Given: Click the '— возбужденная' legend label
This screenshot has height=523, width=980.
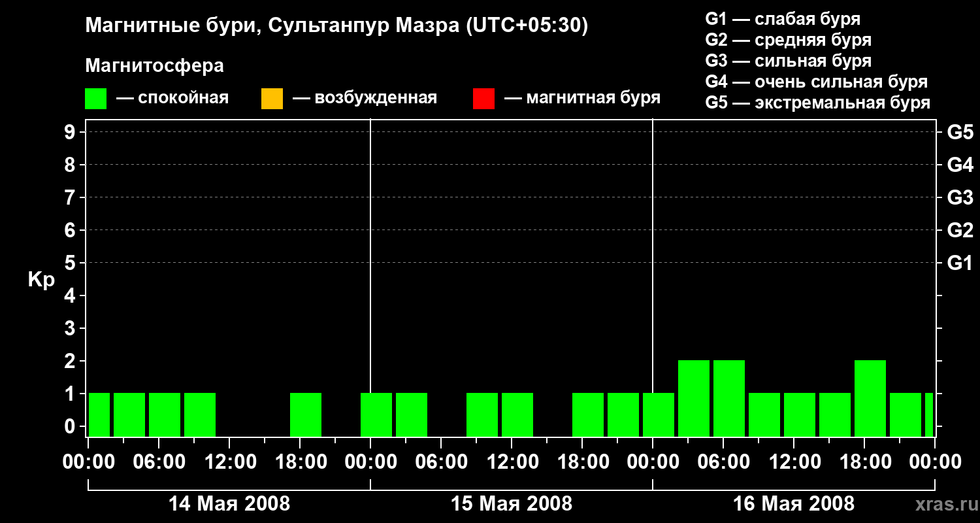Looking at the screenshot, I should point(365,98).
